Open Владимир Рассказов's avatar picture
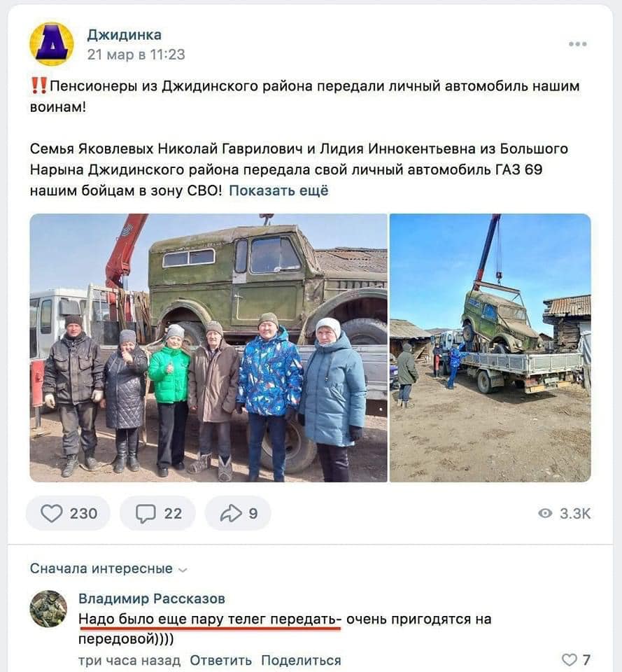 [48, 608]
